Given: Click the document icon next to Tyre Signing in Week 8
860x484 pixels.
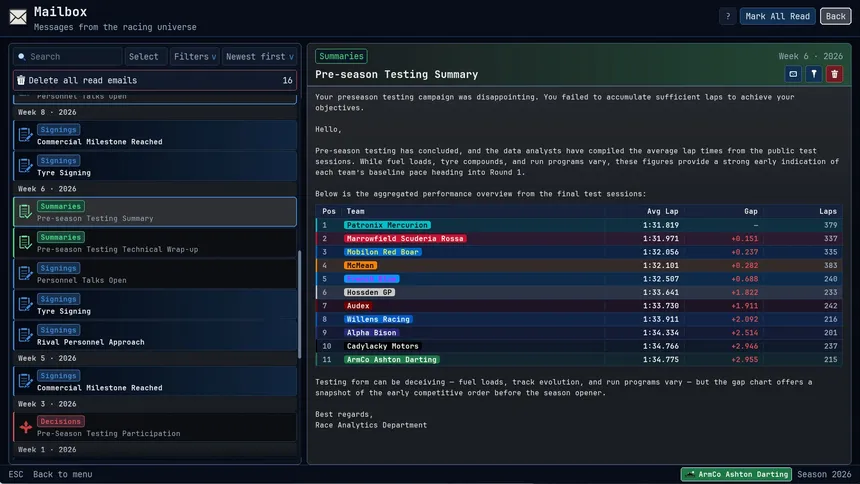Looking at the screenshot, I should [x=25, y=166].
